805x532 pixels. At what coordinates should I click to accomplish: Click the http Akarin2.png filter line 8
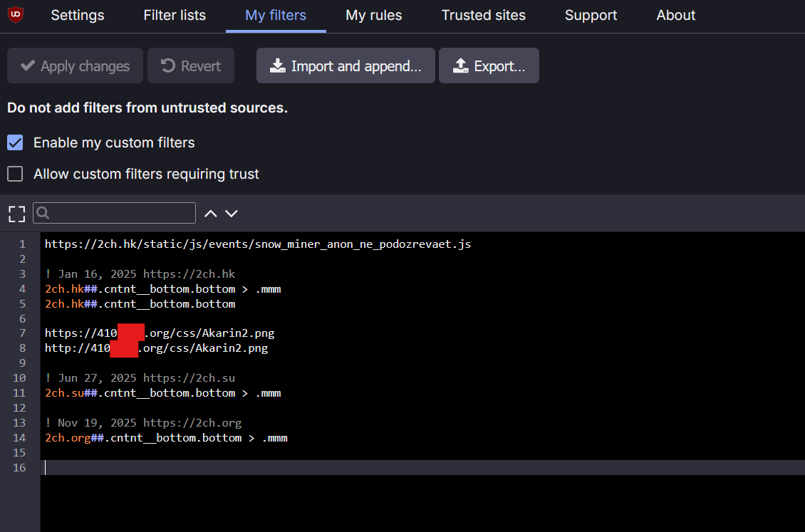(x=156, y=348)
